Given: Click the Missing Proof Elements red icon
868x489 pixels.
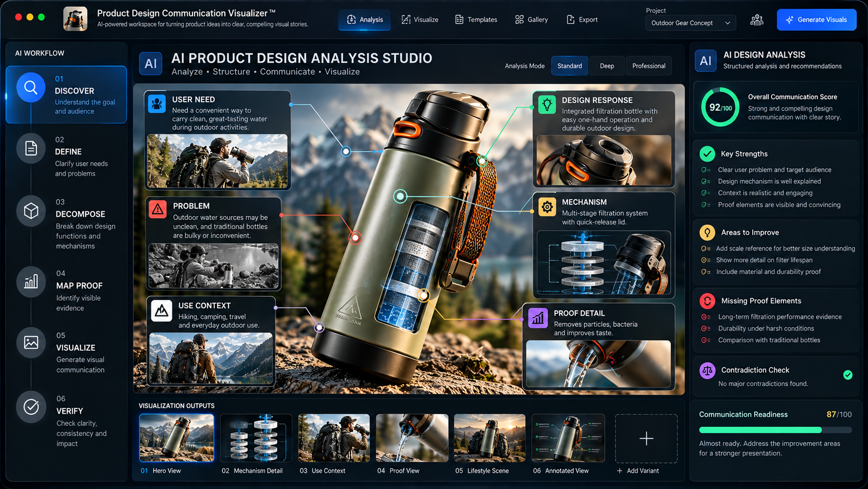Looking at the screenshot, I should coord(707,301).
